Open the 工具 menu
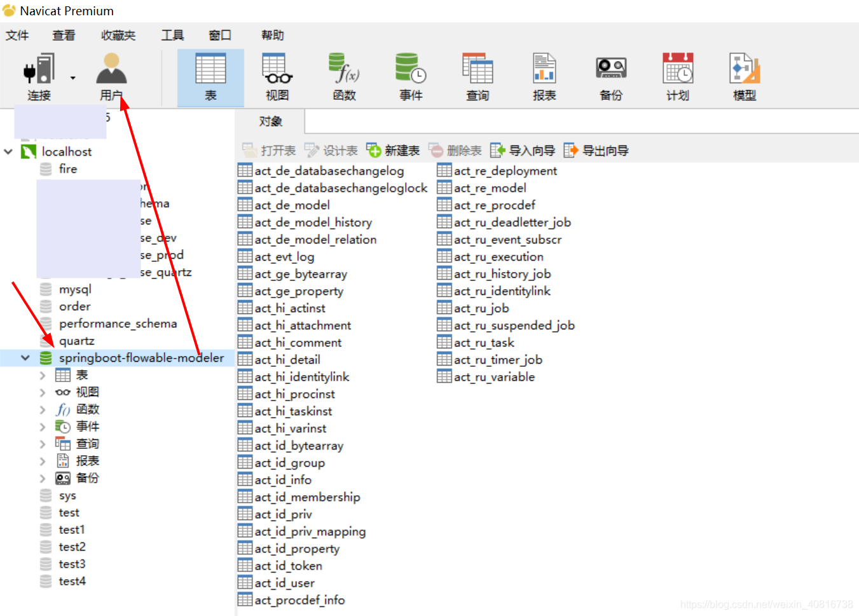859x616 pixels. coord(172,36)
